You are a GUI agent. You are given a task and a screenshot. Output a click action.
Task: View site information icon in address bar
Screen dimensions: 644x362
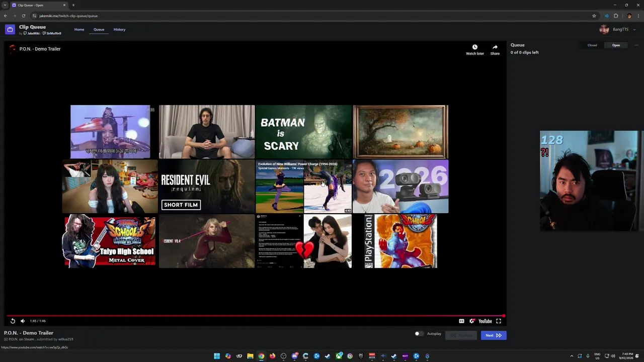pos(34,16)
